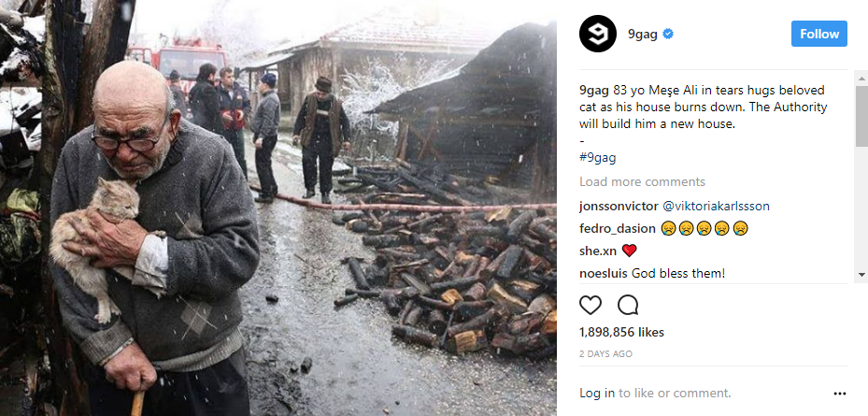Visit fedro_dasion's profile
868x416 pixels.
[618, 228]
